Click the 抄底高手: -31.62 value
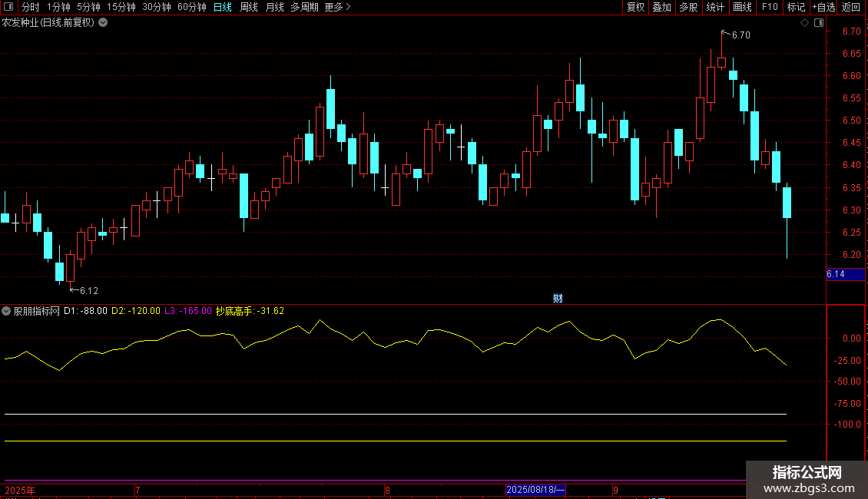 coord(250,311)
